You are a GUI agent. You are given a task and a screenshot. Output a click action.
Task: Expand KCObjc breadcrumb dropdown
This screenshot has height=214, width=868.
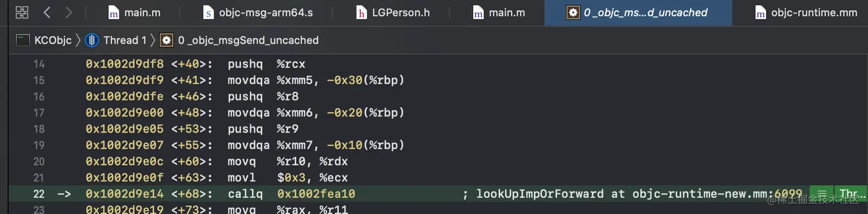point(53,40)
